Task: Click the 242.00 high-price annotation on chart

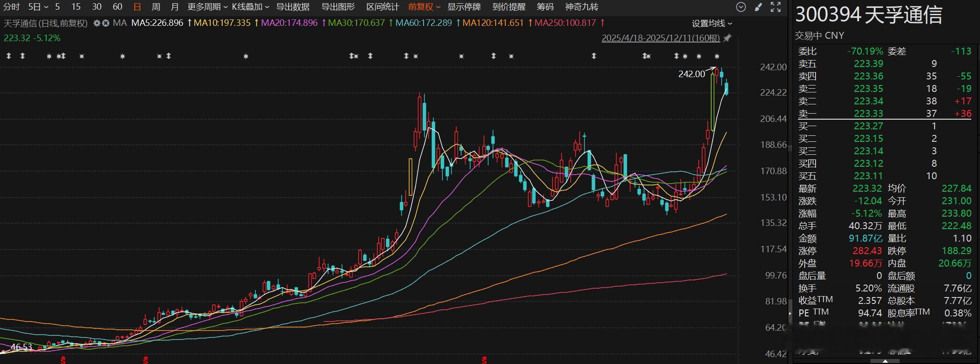Action: pos(691,74)
